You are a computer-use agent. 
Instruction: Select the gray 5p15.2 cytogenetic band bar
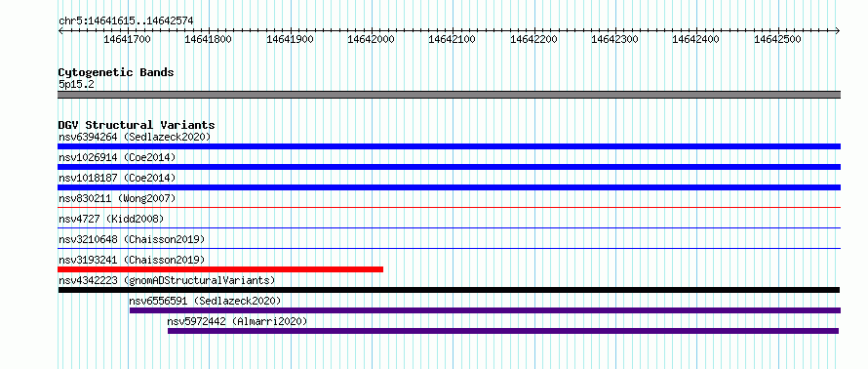coord(449,95)
